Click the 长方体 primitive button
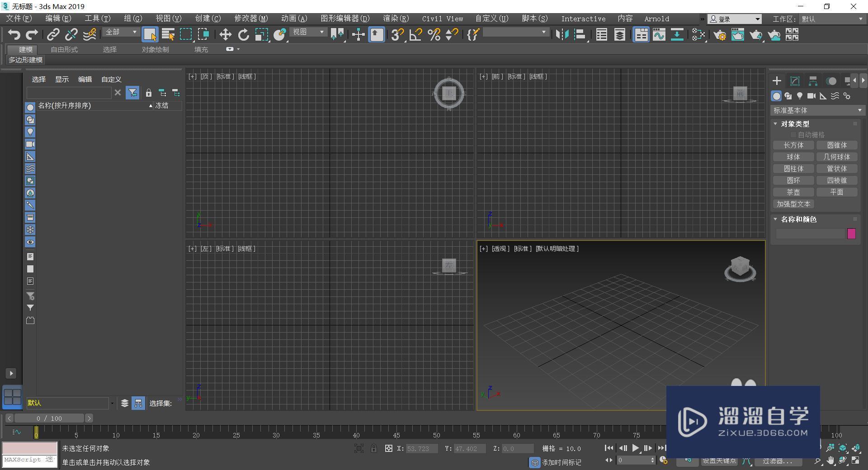Viewport: 868px width, 470px height. coord(793,145)
